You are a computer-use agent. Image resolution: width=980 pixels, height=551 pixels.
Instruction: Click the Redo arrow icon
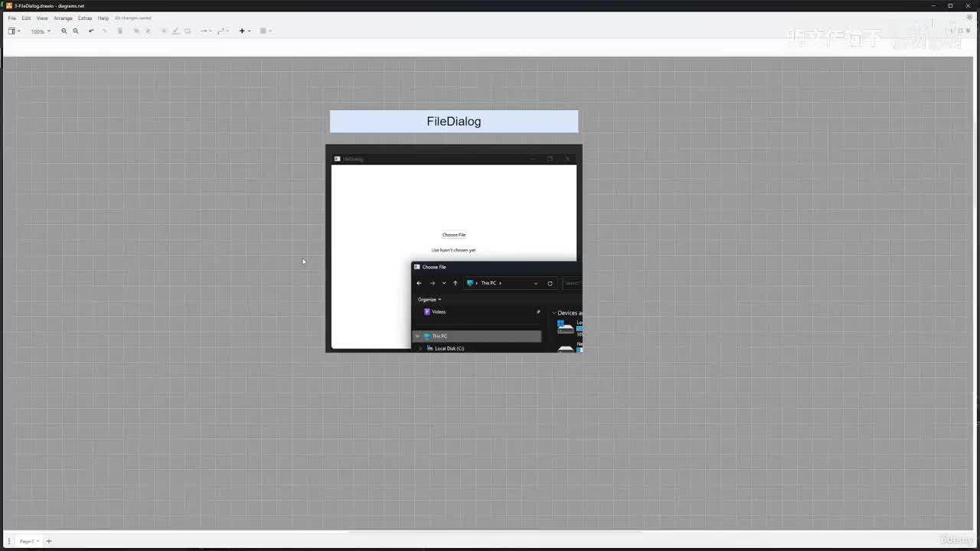105,31
